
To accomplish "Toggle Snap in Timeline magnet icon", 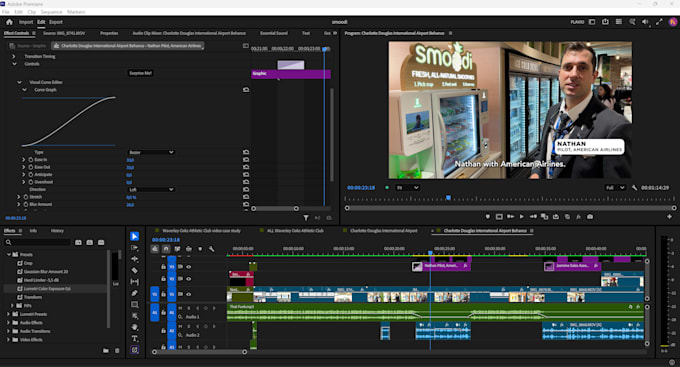I will [166, 249].
